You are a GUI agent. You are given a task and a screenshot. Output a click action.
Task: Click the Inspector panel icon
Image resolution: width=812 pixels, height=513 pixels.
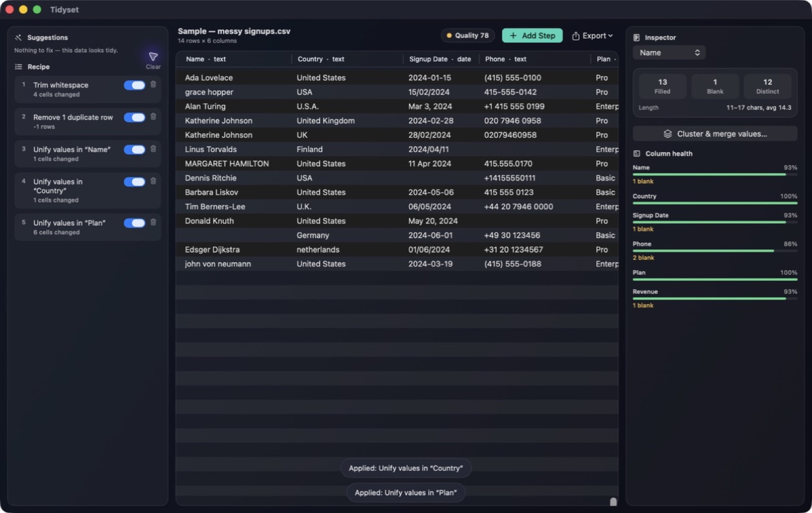coord(636,38)
